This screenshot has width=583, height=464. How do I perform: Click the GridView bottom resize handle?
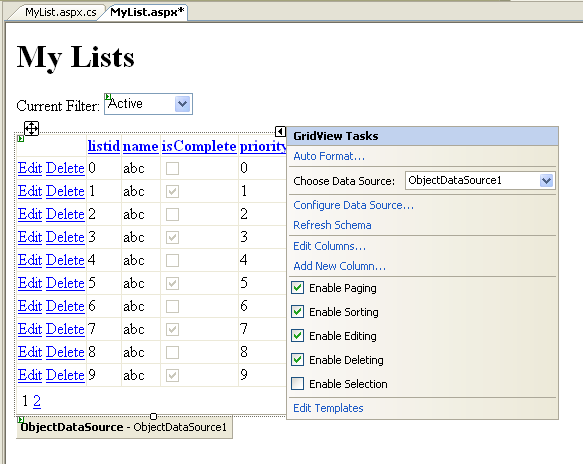pos(153,416)
